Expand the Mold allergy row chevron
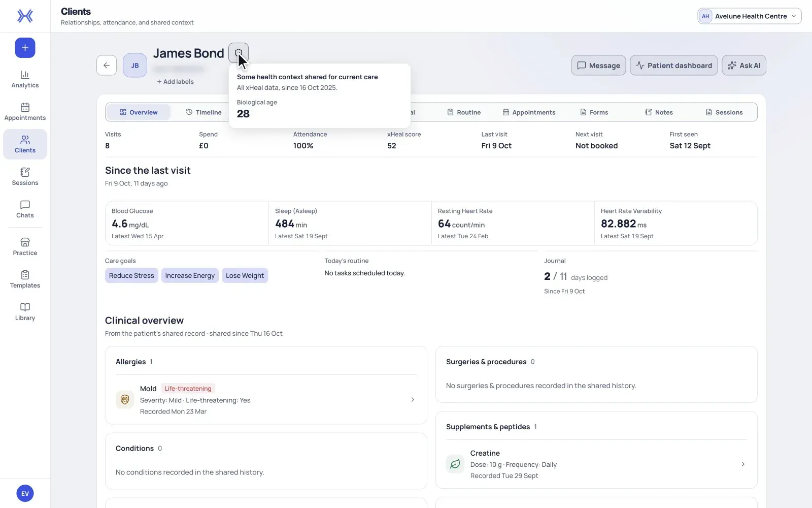The width and height of the screenshot is (812, 508). [x=413, y=400]
